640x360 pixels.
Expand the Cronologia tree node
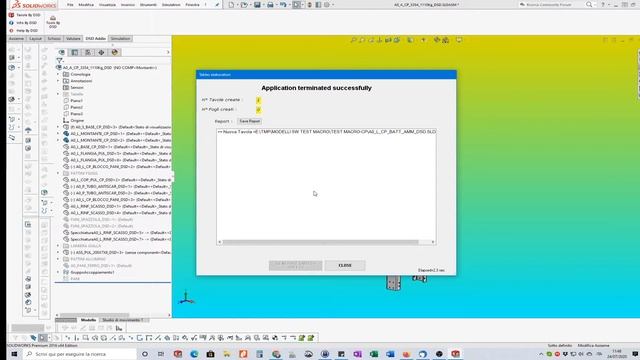pos(58,75)
